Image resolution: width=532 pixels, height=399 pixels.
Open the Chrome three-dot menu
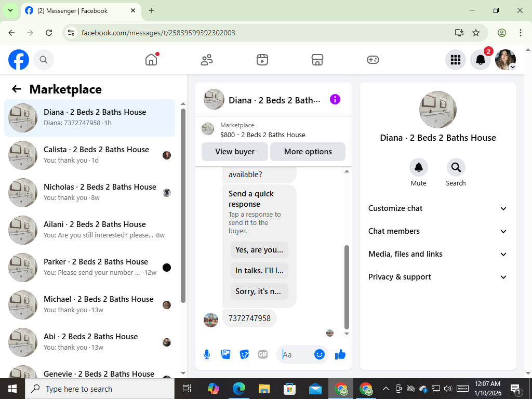[521, 33]
